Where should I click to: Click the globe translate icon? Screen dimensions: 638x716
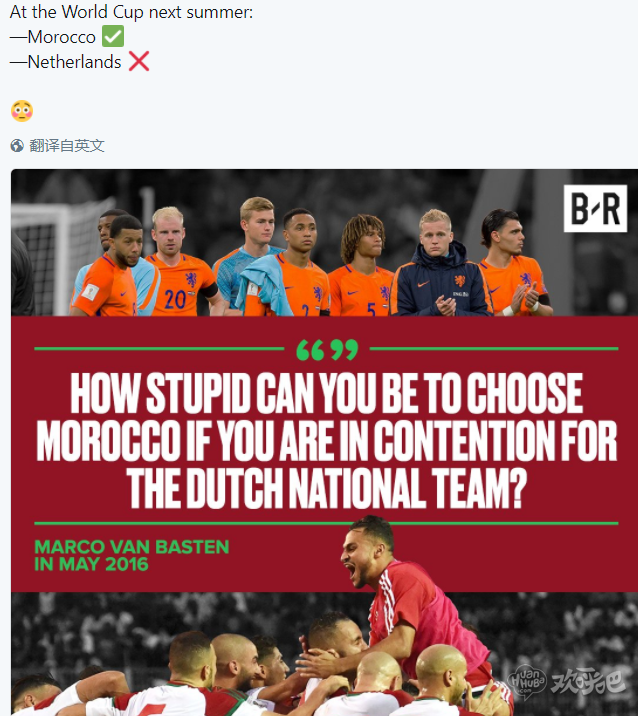coord(17,146)
